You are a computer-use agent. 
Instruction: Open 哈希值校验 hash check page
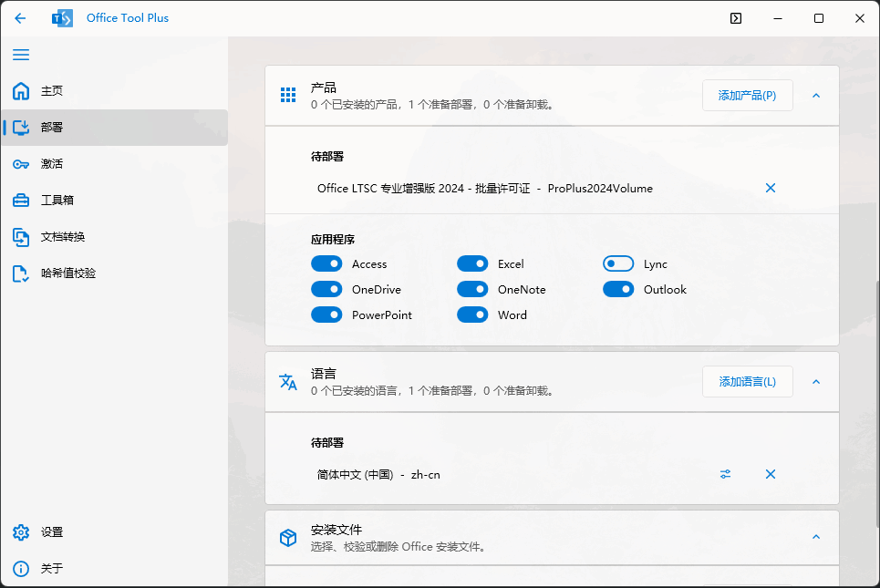coord(67,273)
